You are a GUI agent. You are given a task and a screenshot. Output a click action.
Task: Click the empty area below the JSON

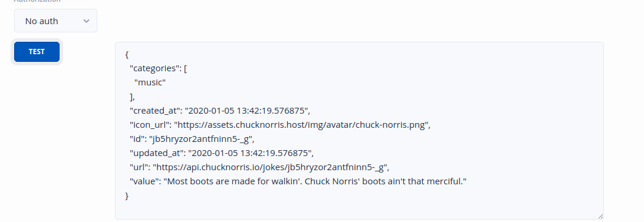[359, 210]
